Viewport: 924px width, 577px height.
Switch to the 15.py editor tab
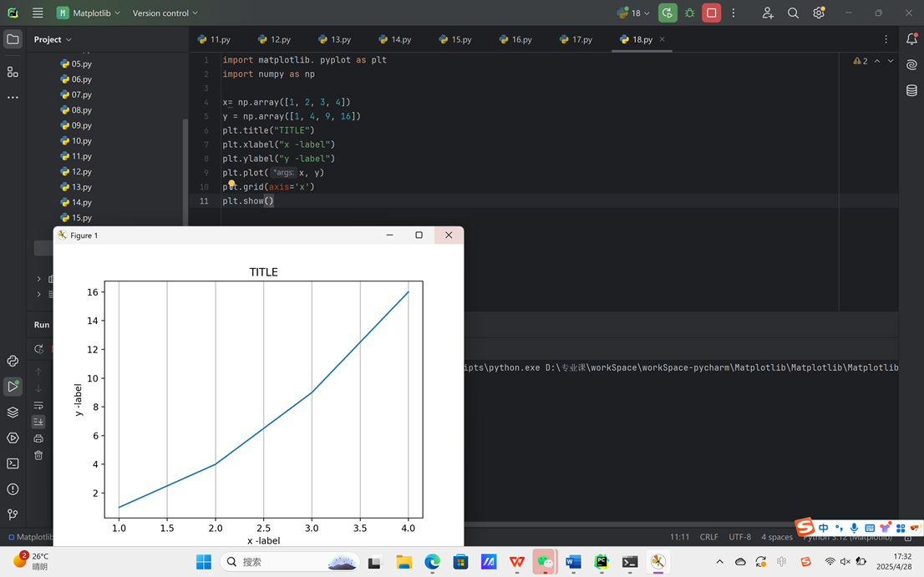(x=455, y=39)
